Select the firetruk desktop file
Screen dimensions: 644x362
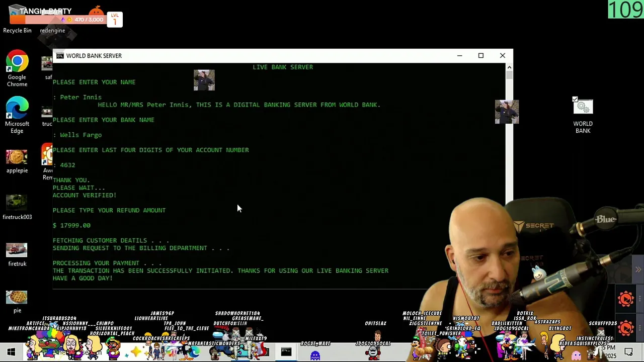(x=17, y=254)
